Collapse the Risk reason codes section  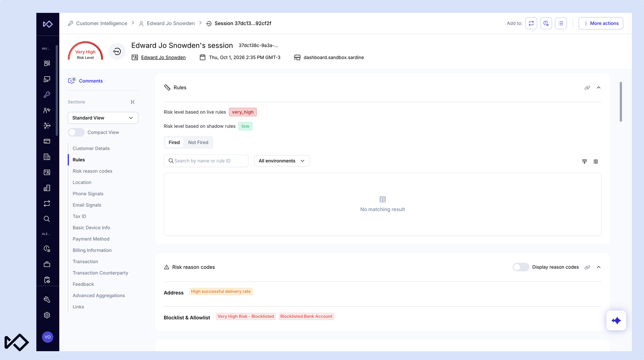pyautogui.click(x=599, y=267)
